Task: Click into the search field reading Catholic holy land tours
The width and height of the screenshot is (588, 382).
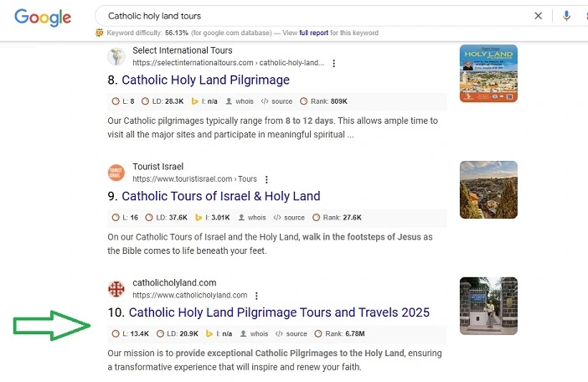Action: pyautogui.click(x=315, y=16)
